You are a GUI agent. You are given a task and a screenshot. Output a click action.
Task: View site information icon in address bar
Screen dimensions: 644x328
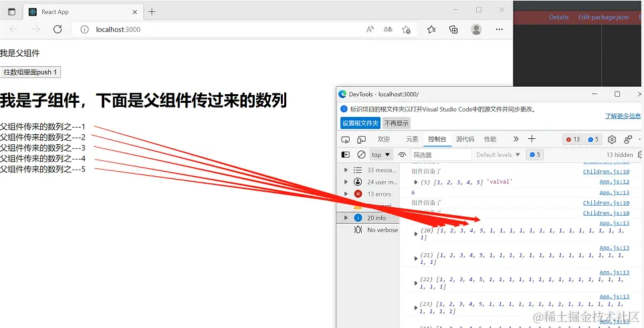pos(84,29)
